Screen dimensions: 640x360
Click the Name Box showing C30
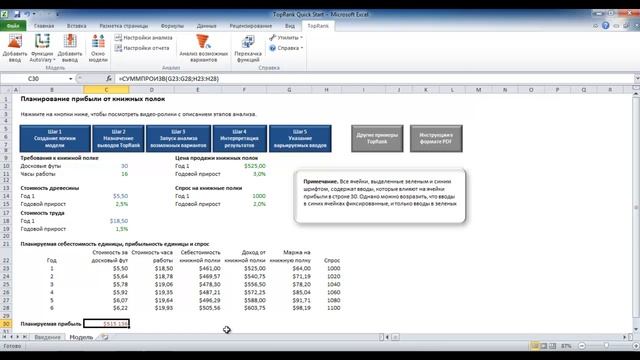click(x=34, y=78)
